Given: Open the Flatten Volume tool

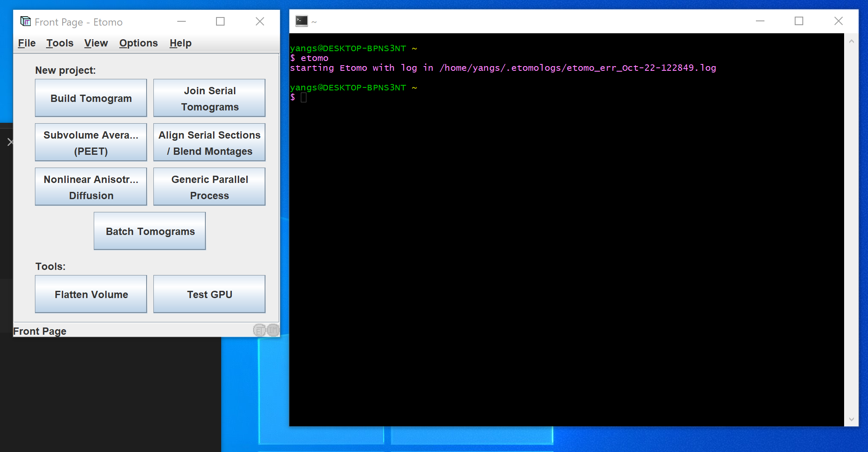Looking at the screenshot, I should [x=91, y=294].
